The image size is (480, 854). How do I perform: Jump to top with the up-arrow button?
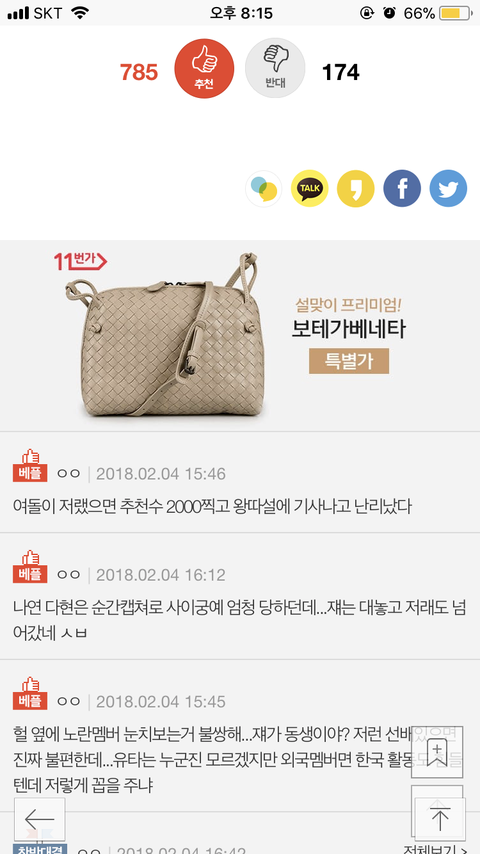point(440,819)
